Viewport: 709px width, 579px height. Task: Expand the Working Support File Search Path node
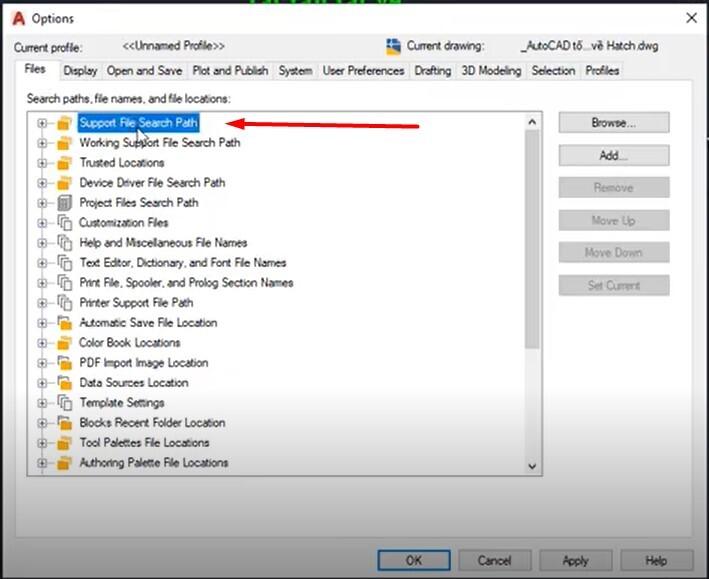tap(42, 143)
